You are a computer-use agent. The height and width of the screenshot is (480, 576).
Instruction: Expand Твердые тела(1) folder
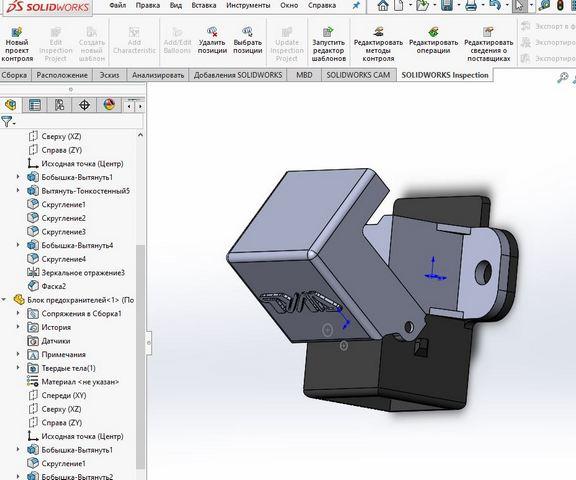pos(18,368)
